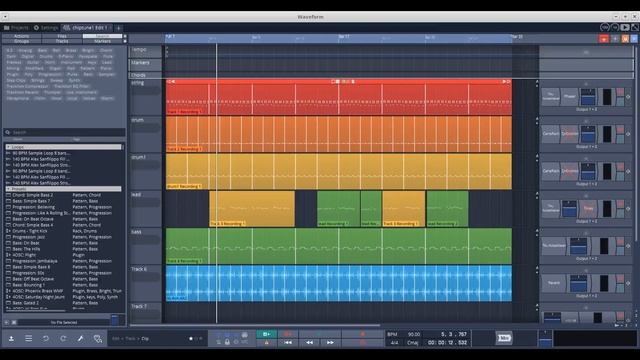Image resolution: width=640 pixels, height=360 pixels.
Task: Select the Search browser tab
Action: 102,36
